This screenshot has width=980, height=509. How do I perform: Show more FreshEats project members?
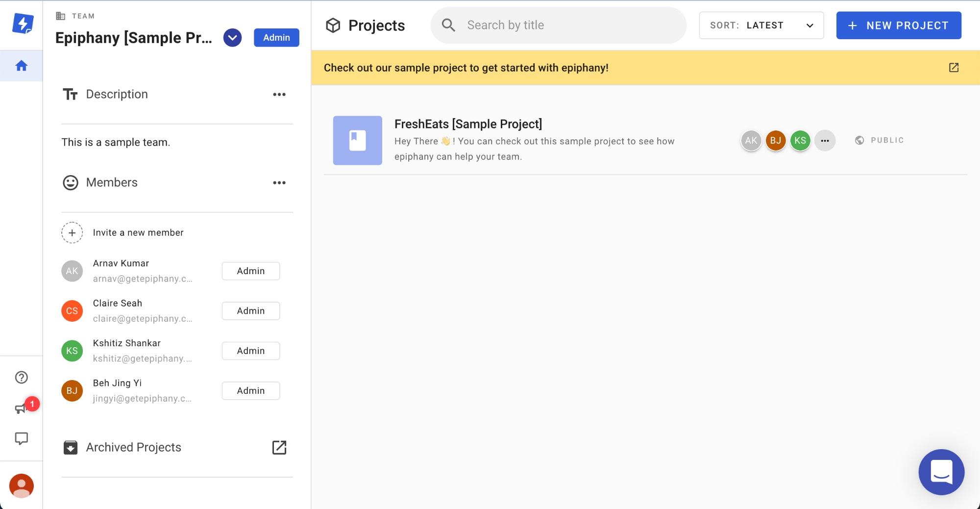[x=825, y=141]
